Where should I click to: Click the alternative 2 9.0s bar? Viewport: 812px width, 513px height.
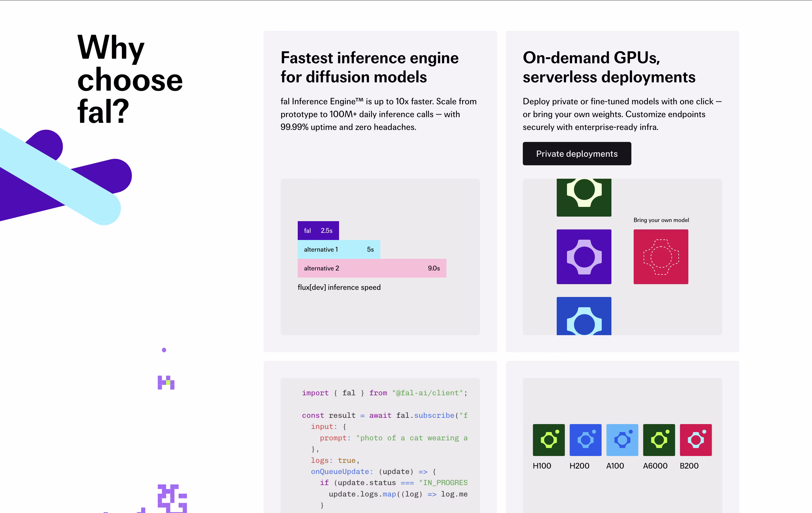point(372,268)
